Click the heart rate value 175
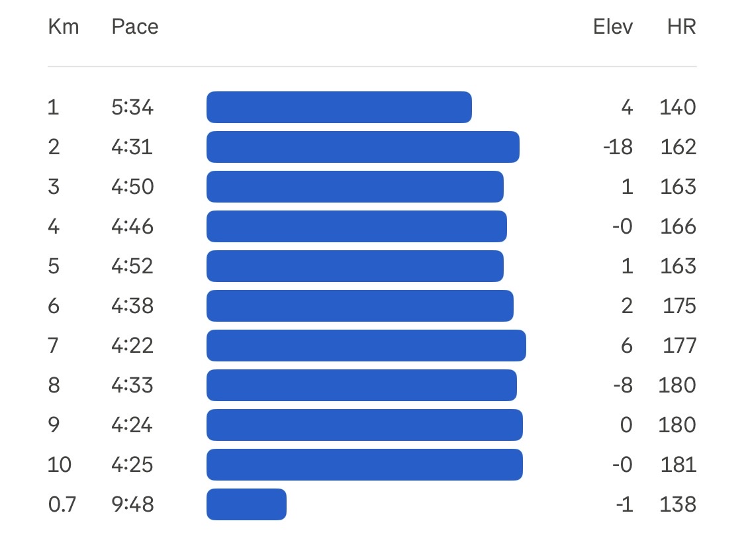744x560 pixels. (x=678, y=306)
